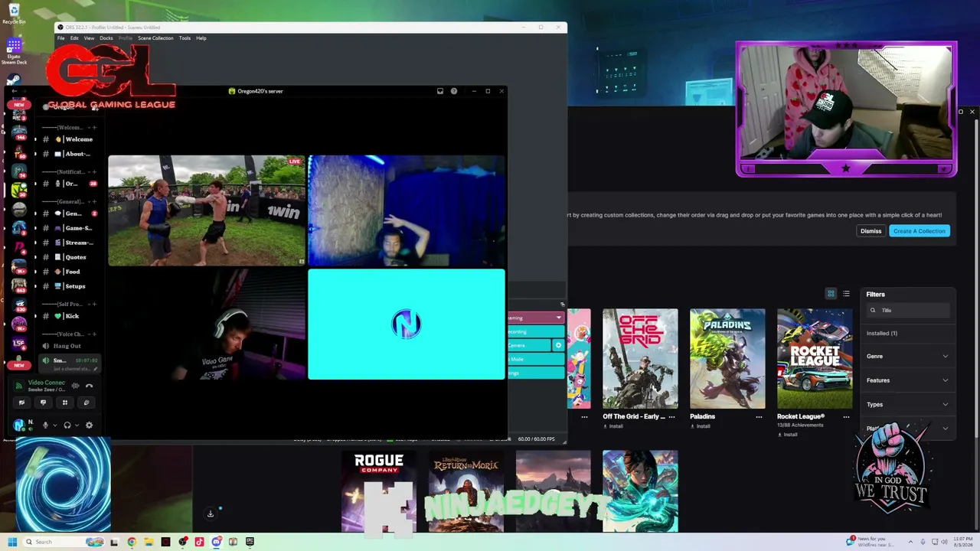
Task: Open File Explorer from the taskbar
Action: (x=149, y=542)
